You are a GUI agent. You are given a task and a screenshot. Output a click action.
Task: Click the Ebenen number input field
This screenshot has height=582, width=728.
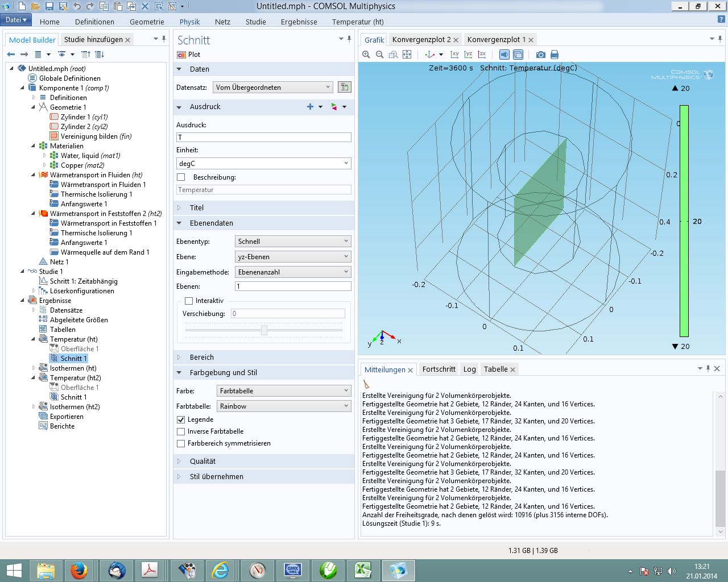[293, 286]
